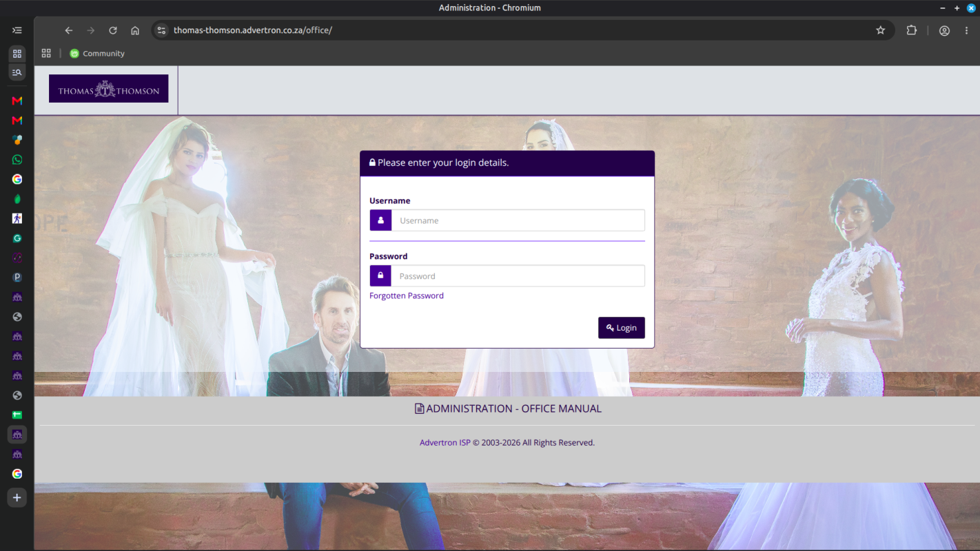This screenshot has width=980, height=551.
Task: Open the browser profile icon
Action: tap(944, 30)
